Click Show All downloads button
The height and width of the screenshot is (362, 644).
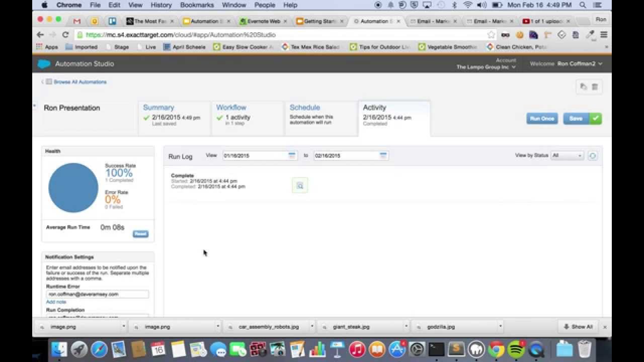578,327
